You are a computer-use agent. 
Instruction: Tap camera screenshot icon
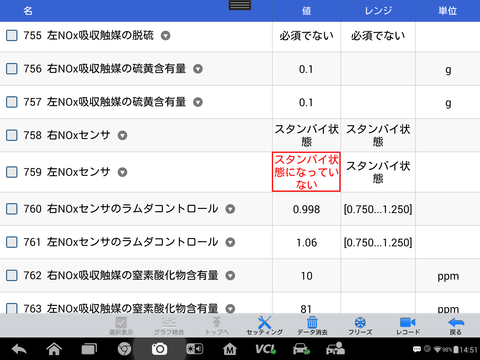(x=159, y=349)
